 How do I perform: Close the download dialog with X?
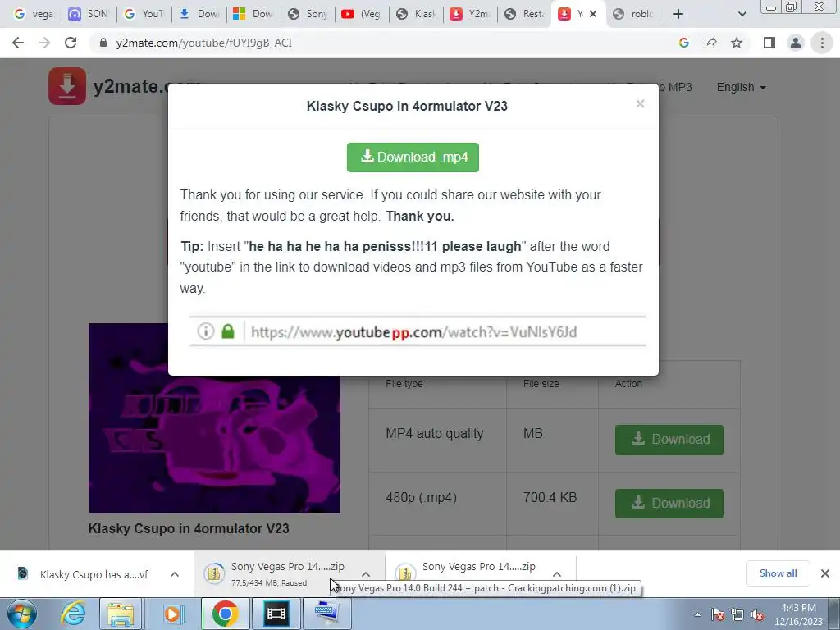[x=640, y=104]
